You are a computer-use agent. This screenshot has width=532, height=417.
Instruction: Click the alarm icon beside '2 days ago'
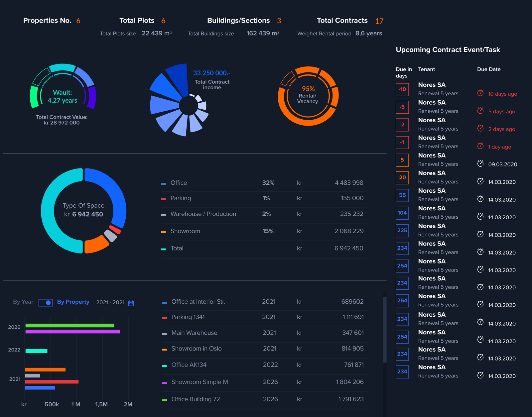[480, 128]
